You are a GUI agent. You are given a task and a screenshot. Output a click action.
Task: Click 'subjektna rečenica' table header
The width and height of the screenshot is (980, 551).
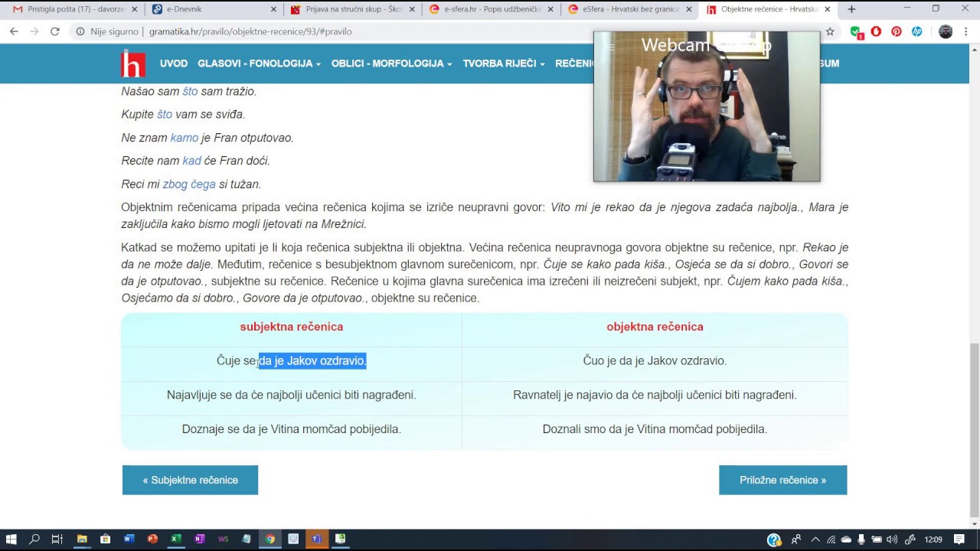(291, 327)
